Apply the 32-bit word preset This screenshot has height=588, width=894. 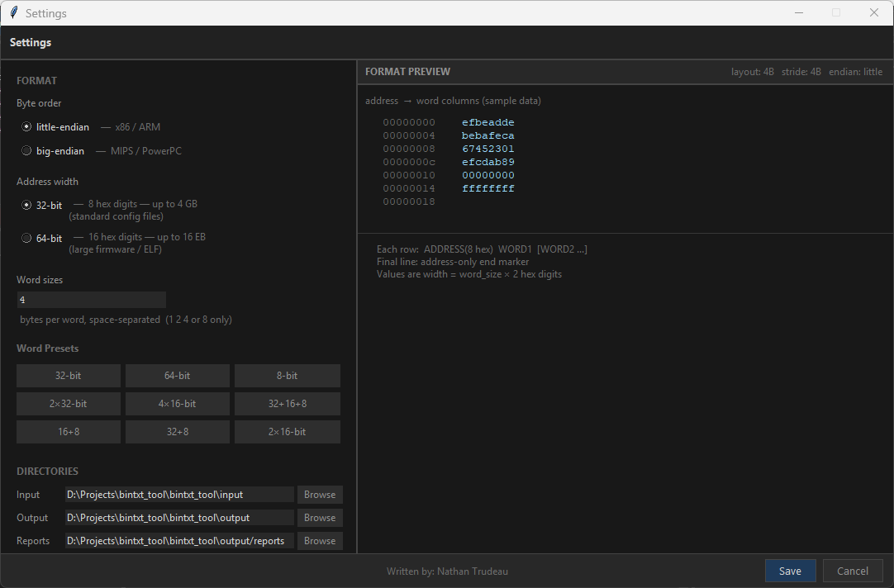point(69,376)
